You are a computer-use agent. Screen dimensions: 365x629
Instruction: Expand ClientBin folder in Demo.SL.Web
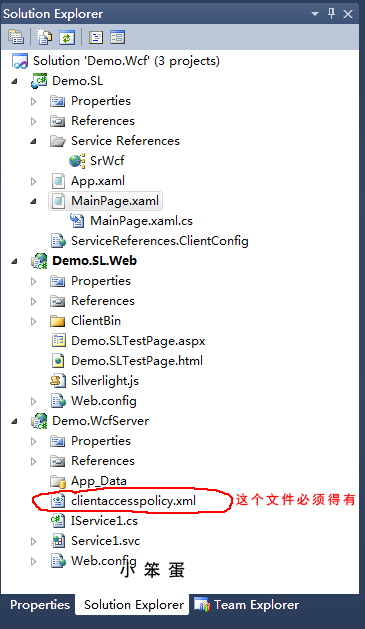(34, 321)
